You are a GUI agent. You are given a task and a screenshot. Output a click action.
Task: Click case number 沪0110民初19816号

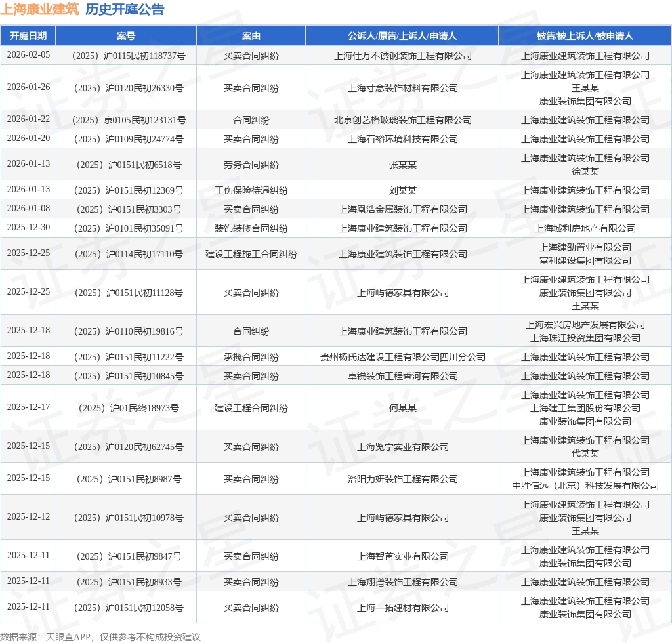click(x=129, y=331)
